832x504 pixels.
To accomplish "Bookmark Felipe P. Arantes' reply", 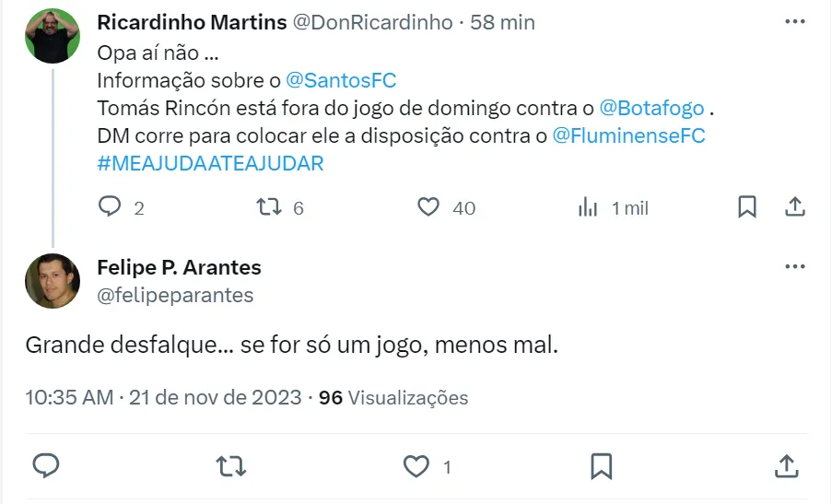I will pyautogui.click(x=602, y=465).
